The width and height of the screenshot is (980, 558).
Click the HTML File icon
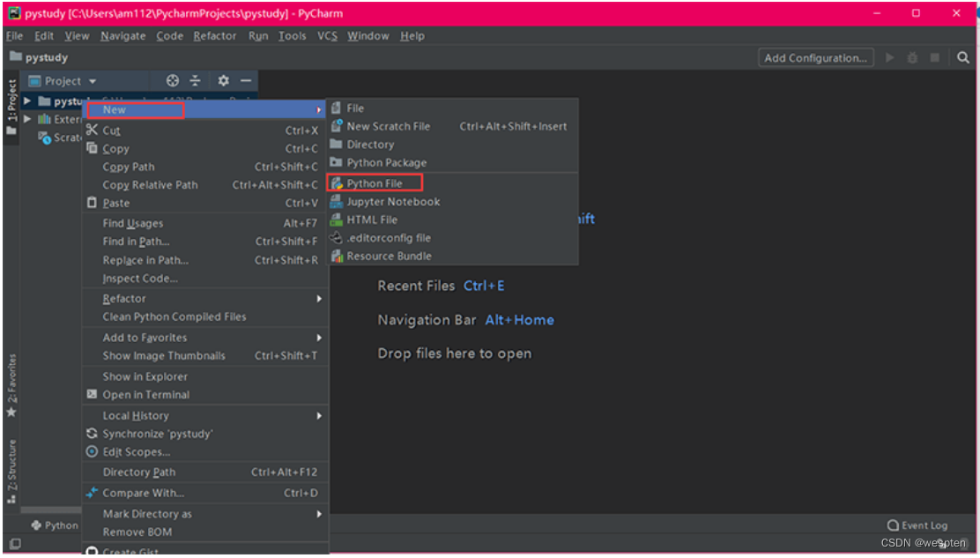(337, 219)
